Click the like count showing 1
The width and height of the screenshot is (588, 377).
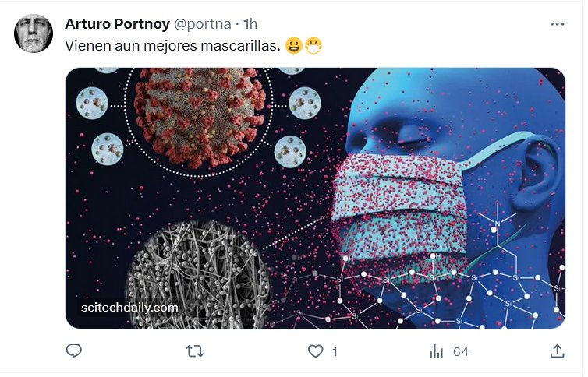(x=335, y=352)
